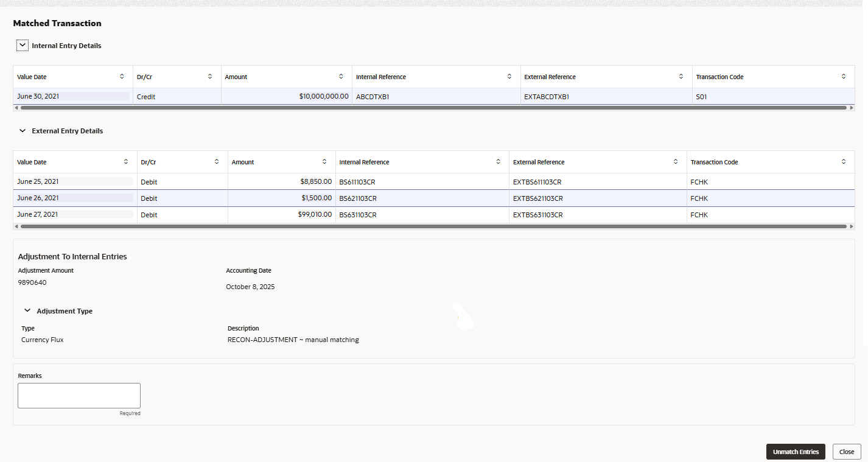Sort external entries by Amount
The image size is (868, 462).
tap(324, 162)
